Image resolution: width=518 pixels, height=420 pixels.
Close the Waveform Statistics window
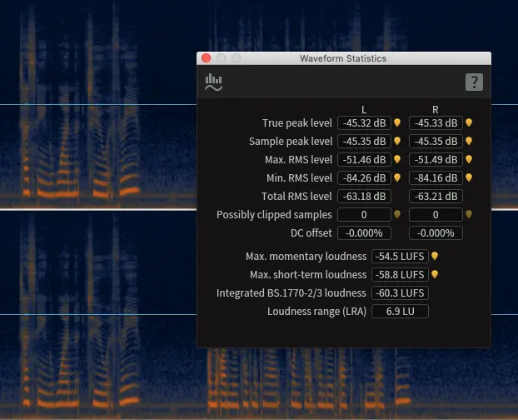206,58
